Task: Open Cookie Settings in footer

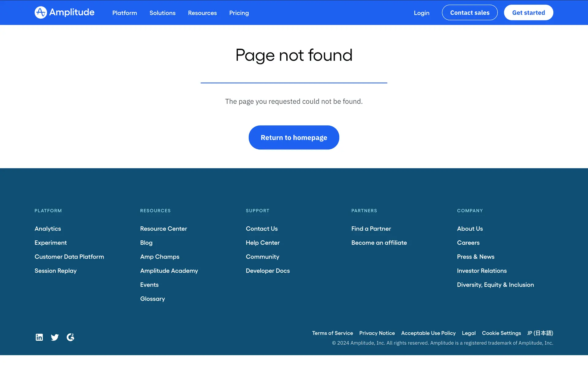Action: (x=501, y=333)
